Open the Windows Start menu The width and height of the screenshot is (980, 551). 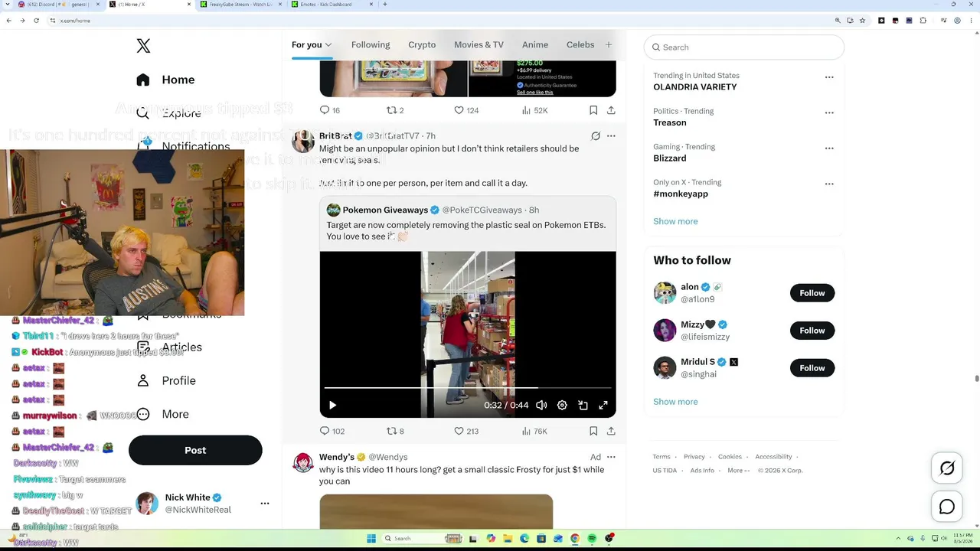(371, 539)
